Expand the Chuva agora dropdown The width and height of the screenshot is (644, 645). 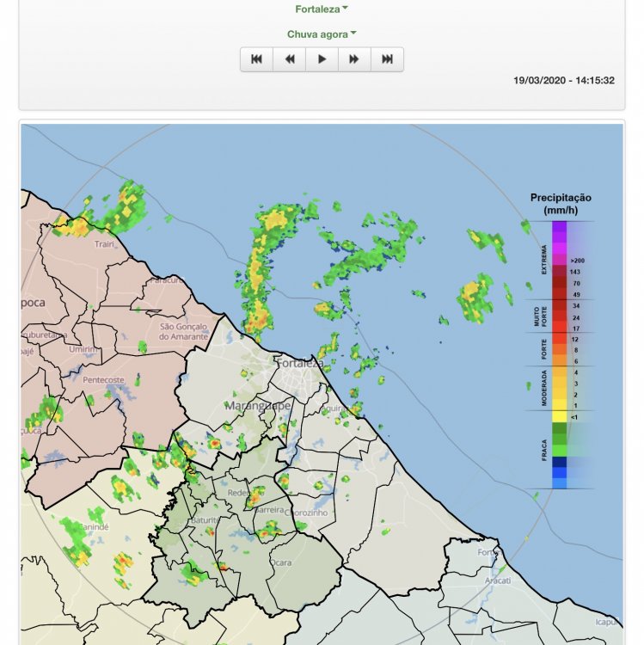[x=322, y=34]
